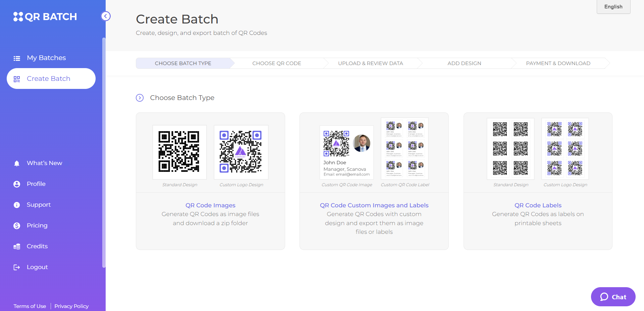The height and width of the screenshot is (311, 644).
Task: Click the Standard Design label sheet thumbnail
Action: (x=511, y=149)
